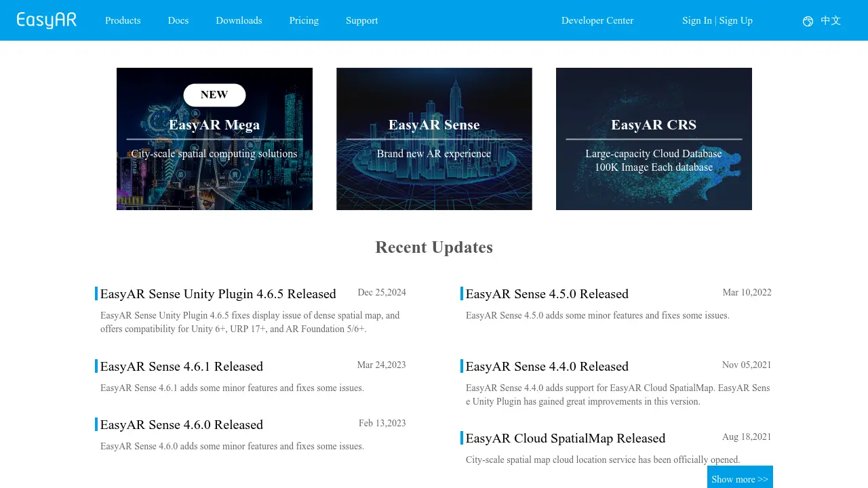
Task: Click 'Brand new AR experience' caption
Action: tap(434, 154)
